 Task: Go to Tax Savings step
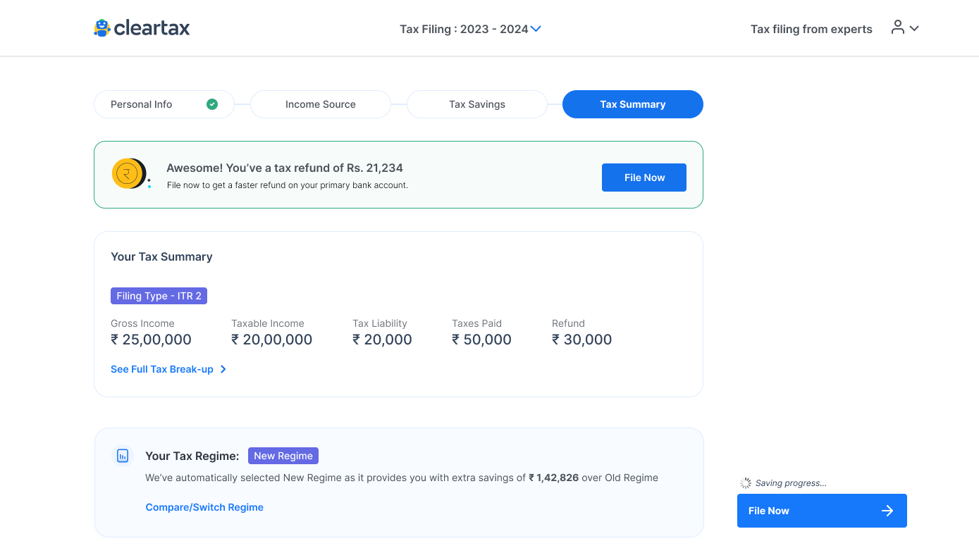pos(477,104)
